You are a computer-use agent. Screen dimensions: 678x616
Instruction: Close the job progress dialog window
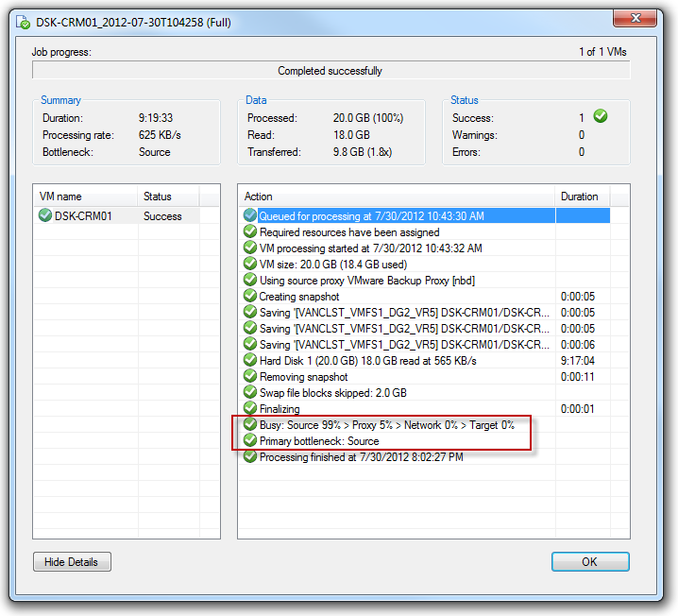click(636, 18)
